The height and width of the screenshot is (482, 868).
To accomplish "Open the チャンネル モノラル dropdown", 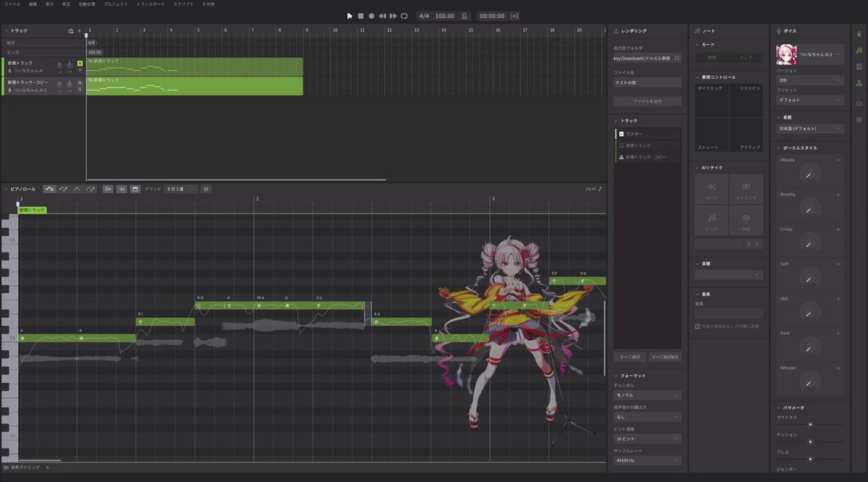I will pyautogui.click(x=647, y=395).
